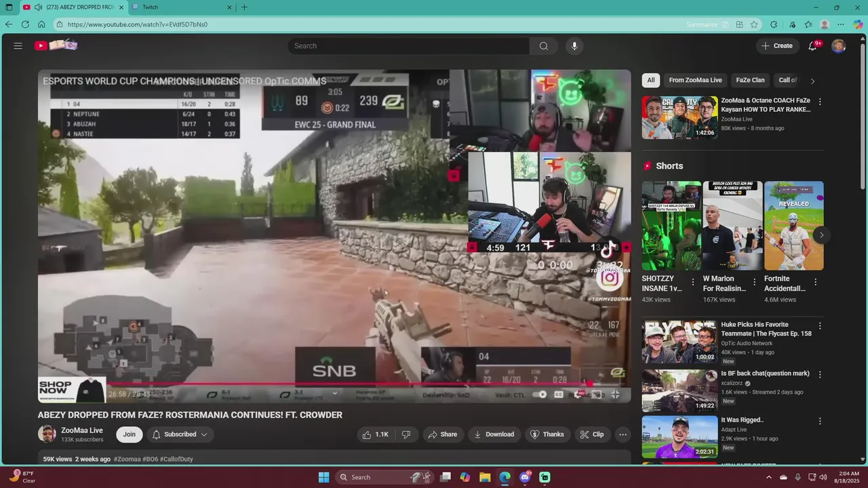Download the video

(x=494, y=434)
